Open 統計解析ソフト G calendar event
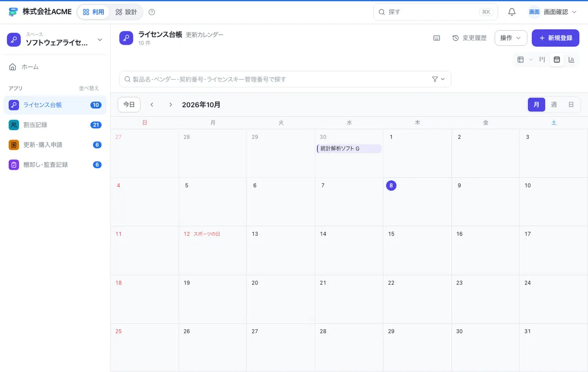 (349, 149)
